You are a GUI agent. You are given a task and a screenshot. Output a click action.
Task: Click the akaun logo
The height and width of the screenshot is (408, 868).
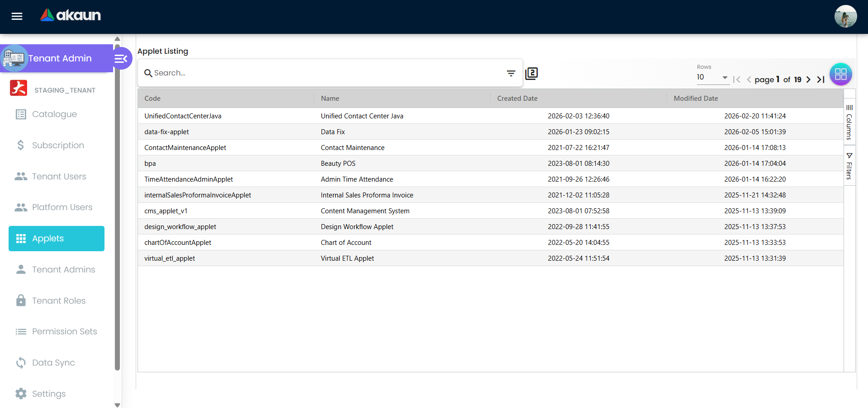(x=71, y=15)
